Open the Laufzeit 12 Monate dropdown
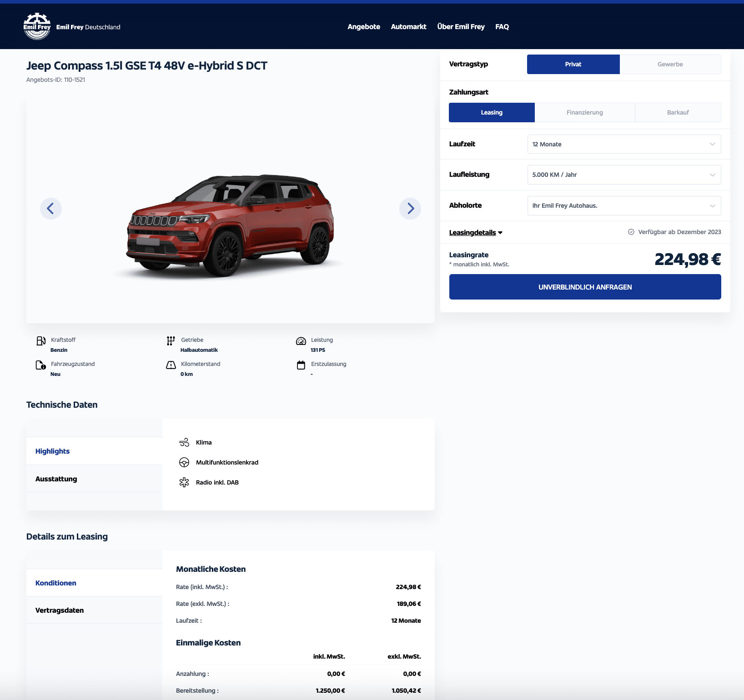This screenshot has height=700, width=744. [624, 144]
